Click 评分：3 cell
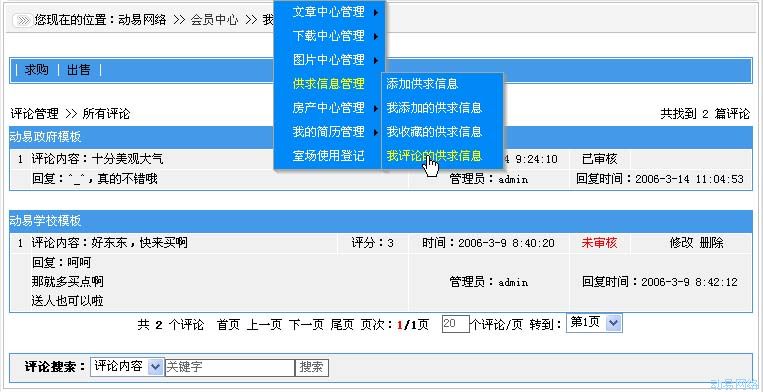 pyautogui.click(x=372, y=243)
